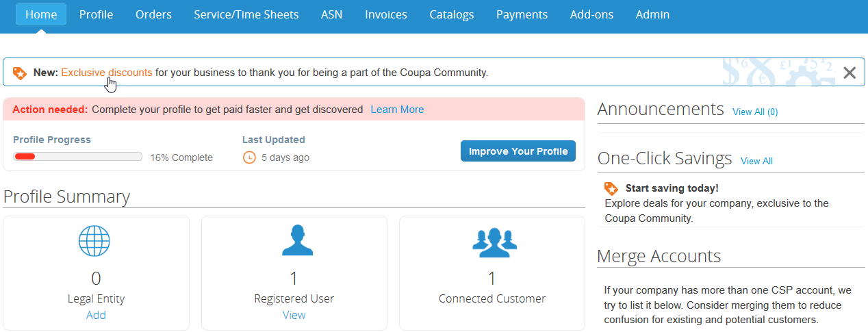Click the Profile Progress bar
This screenshot has width=868, height=332.
[78, 157]
